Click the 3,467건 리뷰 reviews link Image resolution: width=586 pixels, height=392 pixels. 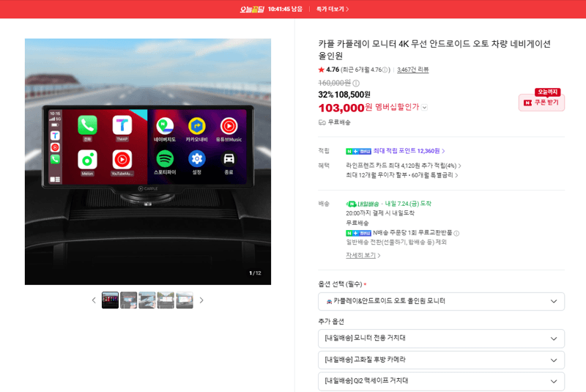412,70
